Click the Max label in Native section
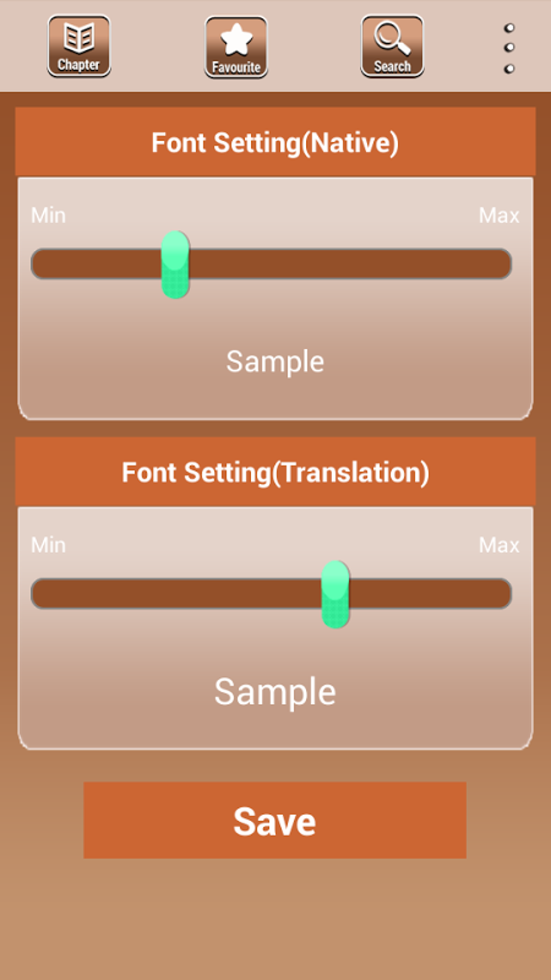The width and height of the screenshot is (551, 980). (x=499, y=216)
